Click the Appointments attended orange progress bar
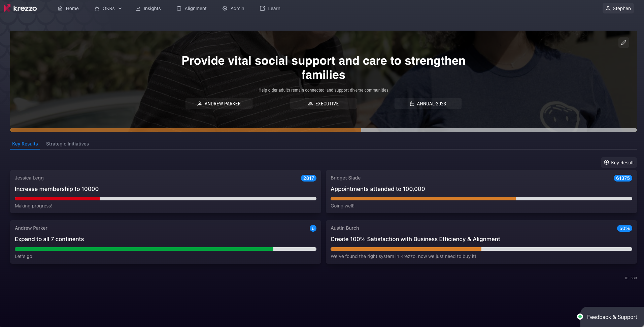644x327 pixels. [481, 199]
